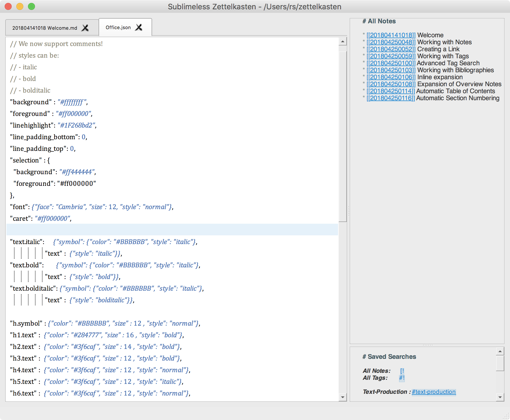Click the "h5.text" key

tap(23, 382)
